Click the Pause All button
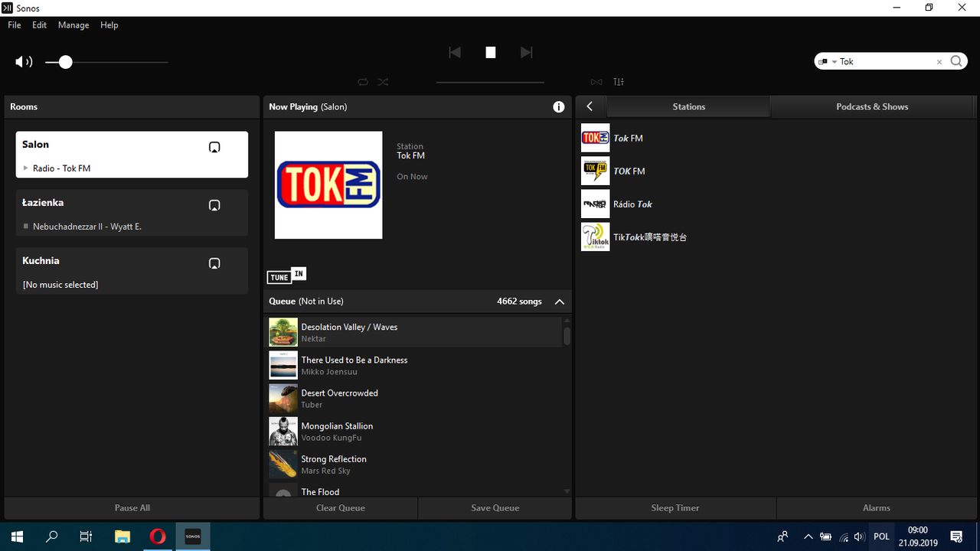 tap(132, 508)
